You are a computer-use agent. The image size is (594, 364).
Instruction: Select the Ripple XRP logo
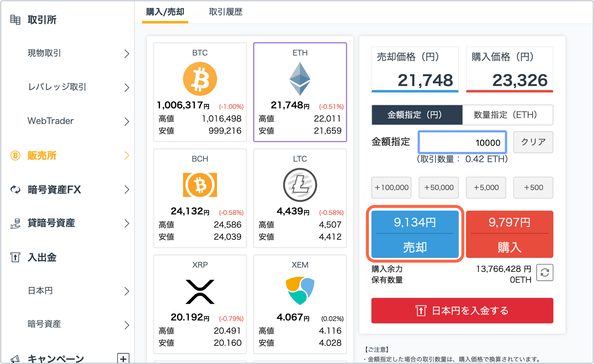tap(200, 292)
